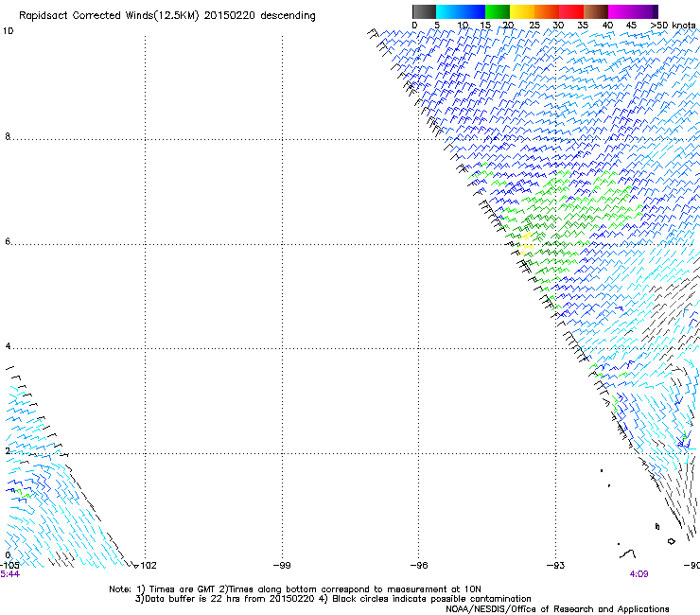The width and height of the screenshot is (700, 615).
Task: Click the orange 25-30 knots legend segment
Action: tap(547, 11)
